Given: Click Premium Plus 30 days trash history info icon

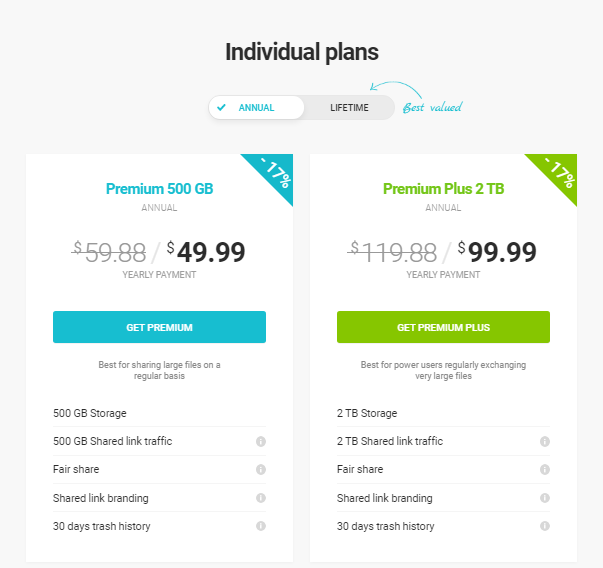Looking at the screenshot, I should (545, 526).
